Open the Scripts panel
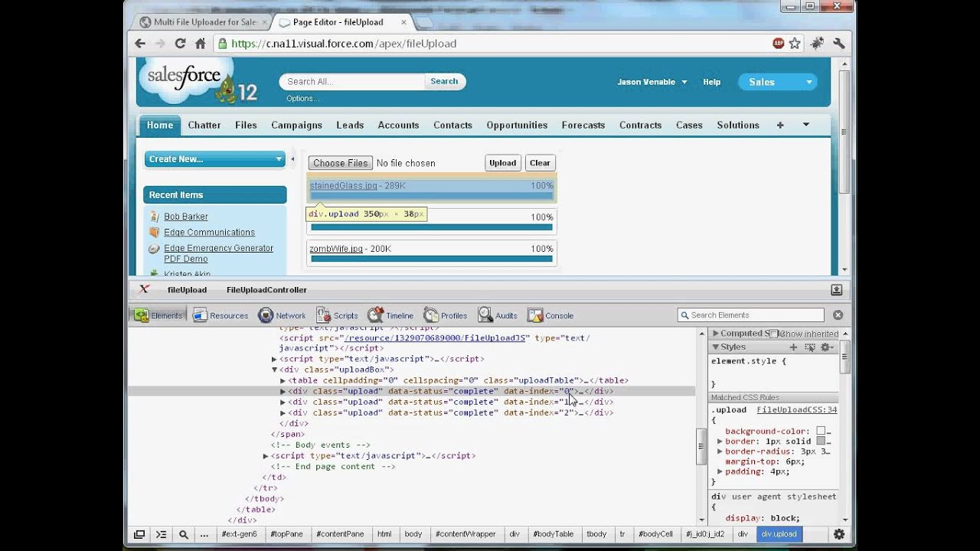This screenshot has width=980, height=551. pos(337,315)
